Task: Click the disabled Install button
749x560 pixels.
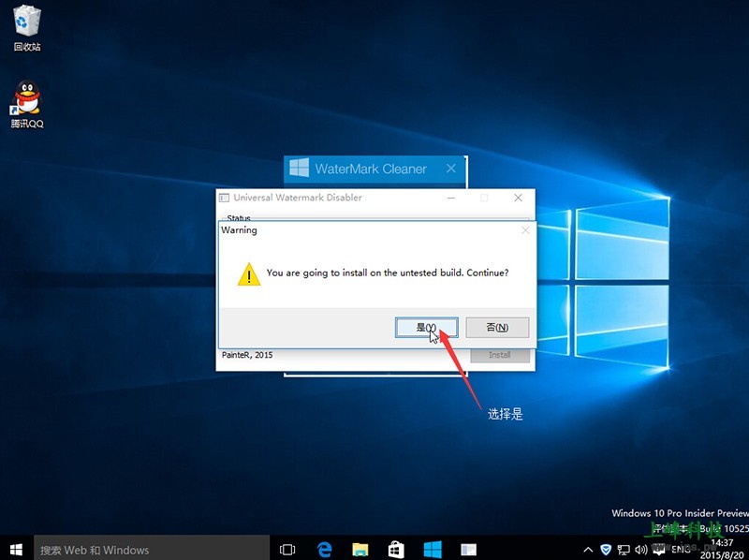Action: point(500,355)
